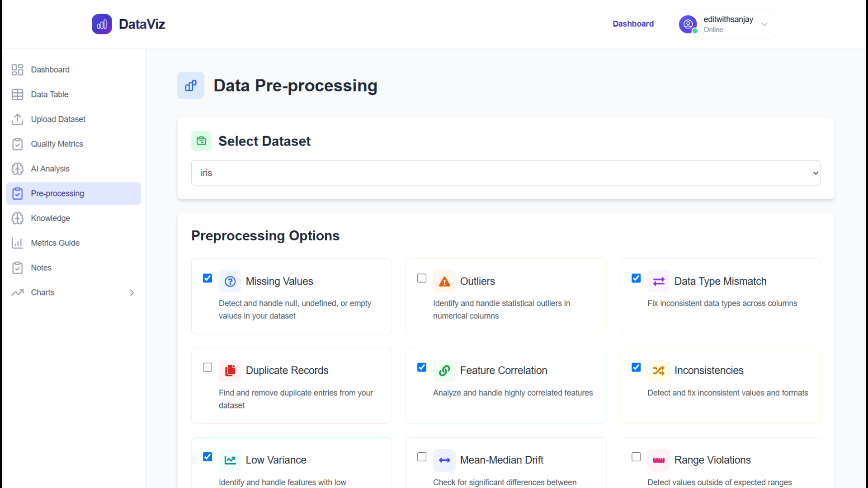Toggle the Mean-Median Drift checkbox
Screen dimensions: 868x488
click(422, 457)
